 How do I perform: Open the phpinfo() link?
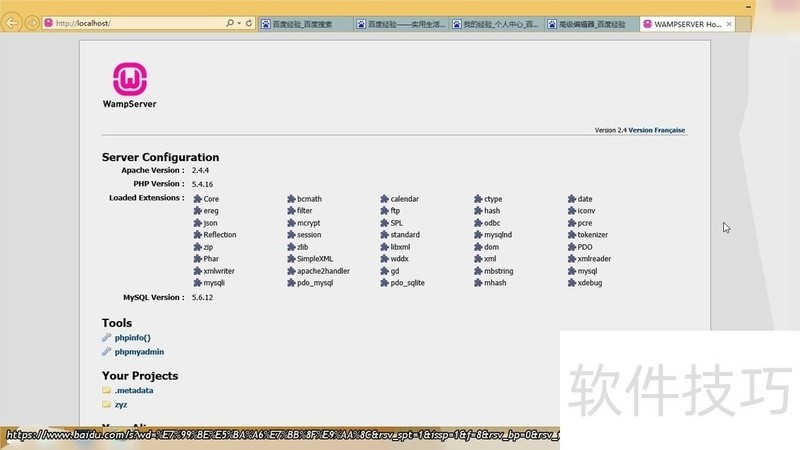[x=132, y=338]
